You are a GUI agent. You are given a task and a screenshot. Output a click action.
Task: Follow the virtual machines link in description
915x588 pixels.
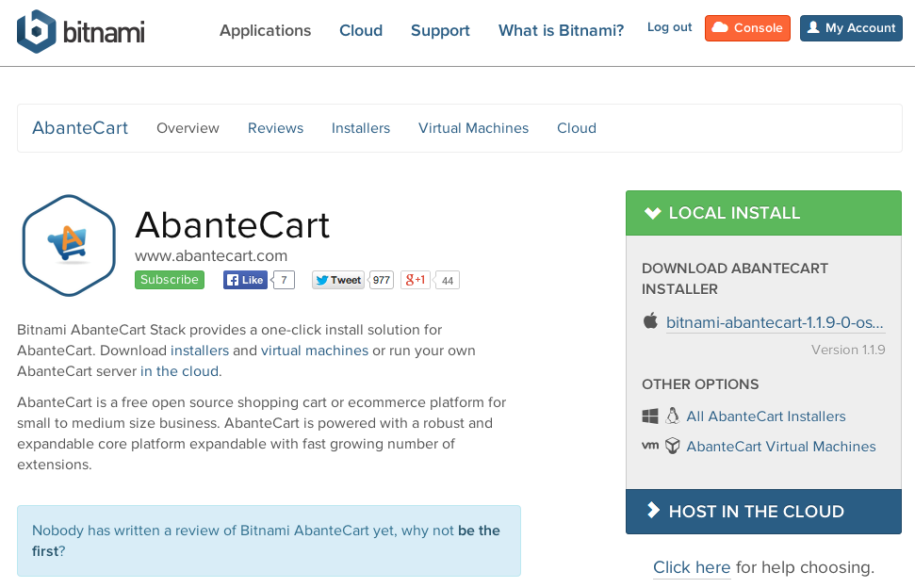(315, 351)
